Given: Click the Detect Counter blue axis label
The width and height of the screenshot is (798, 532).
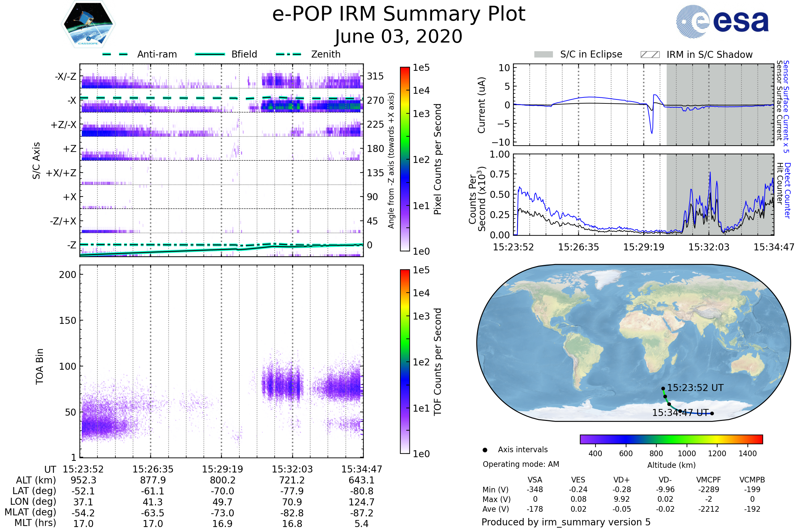Looking at the screenshot, I should tap(787, 190).
